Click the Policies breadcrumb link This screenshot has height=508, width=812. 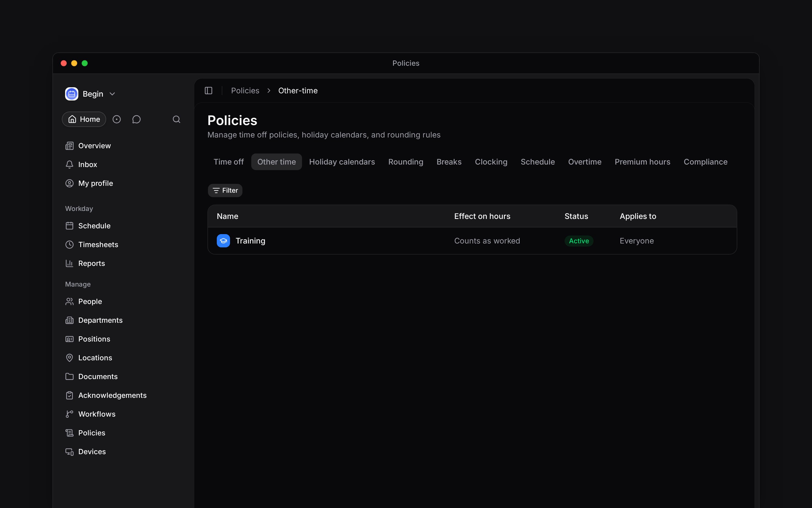pyautogui.click(x=245, y=91)
